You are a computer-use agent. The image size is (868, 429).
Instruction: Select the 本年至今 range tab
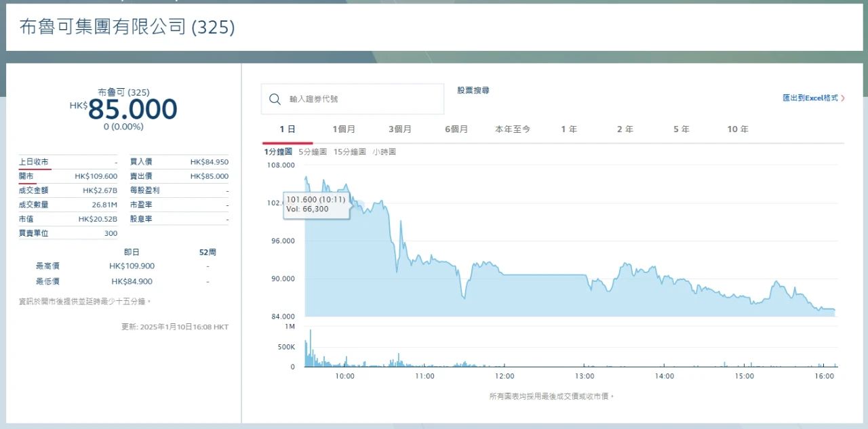[x=513, y=129]
